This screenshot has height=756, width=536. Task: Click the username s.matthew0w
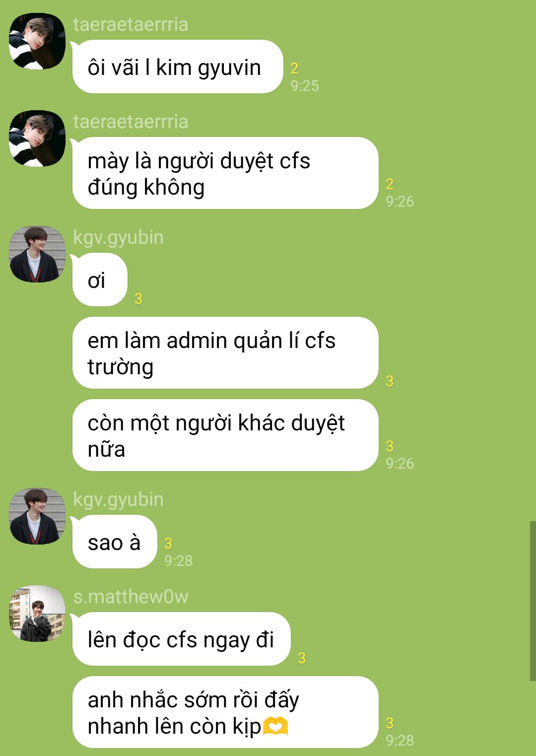pyautogui.click(x=131, y=597)
